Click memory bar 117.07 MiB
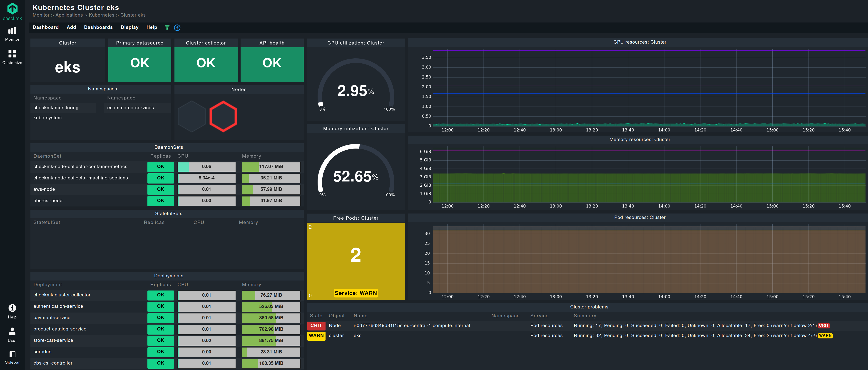The image size is (868, 370). (271, 167)
